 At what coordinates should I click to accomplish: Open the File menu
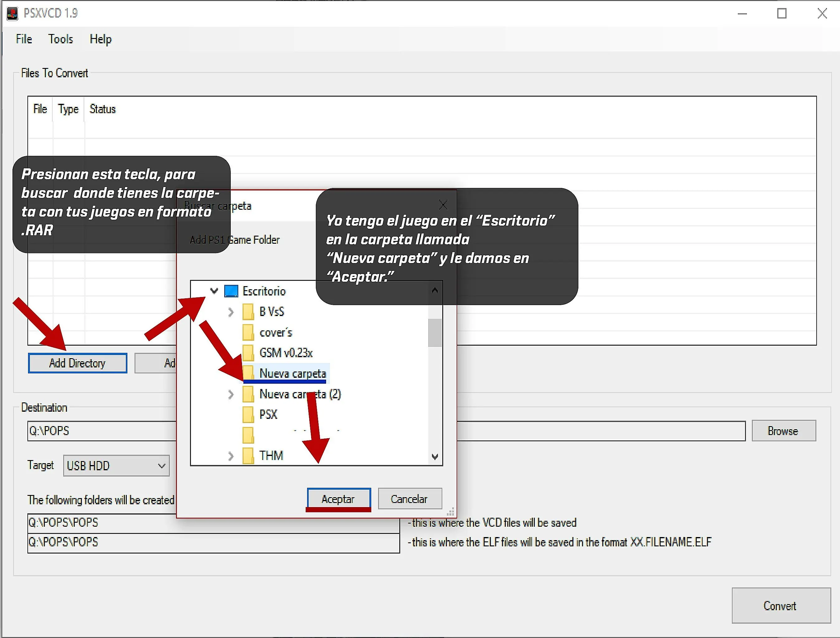24,39
